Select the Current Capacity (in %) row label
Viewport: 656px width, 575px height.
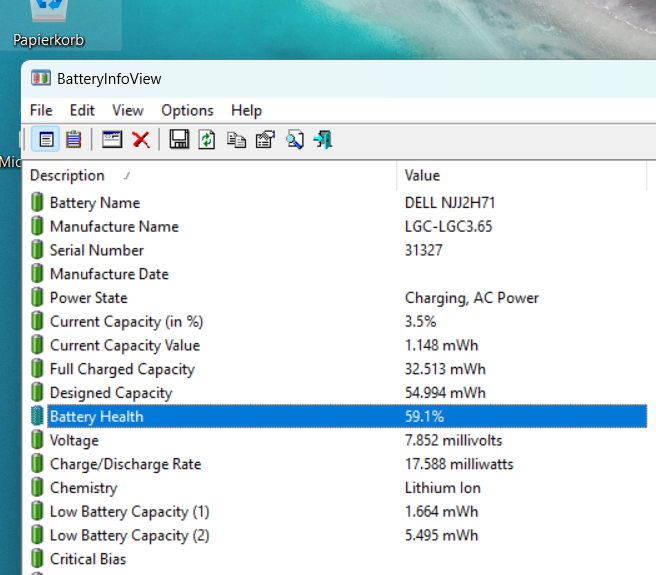126,322
